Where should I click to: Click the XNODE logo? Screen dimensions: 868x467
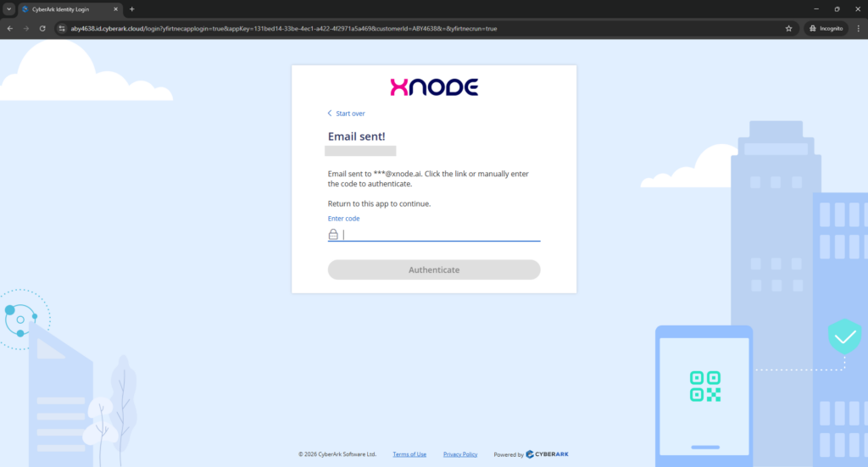click(x=434, y=87)
